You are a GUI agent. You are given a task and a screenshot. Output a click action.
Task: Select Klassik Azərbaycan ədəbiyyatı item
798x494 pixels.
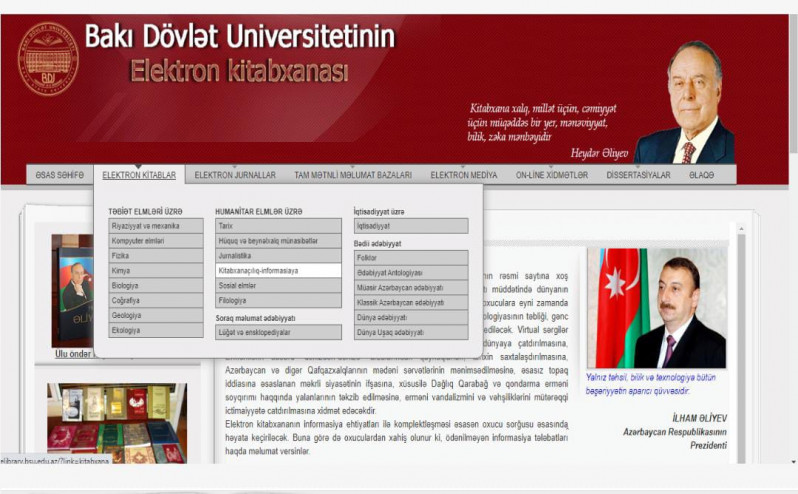(x=411, y=302)
